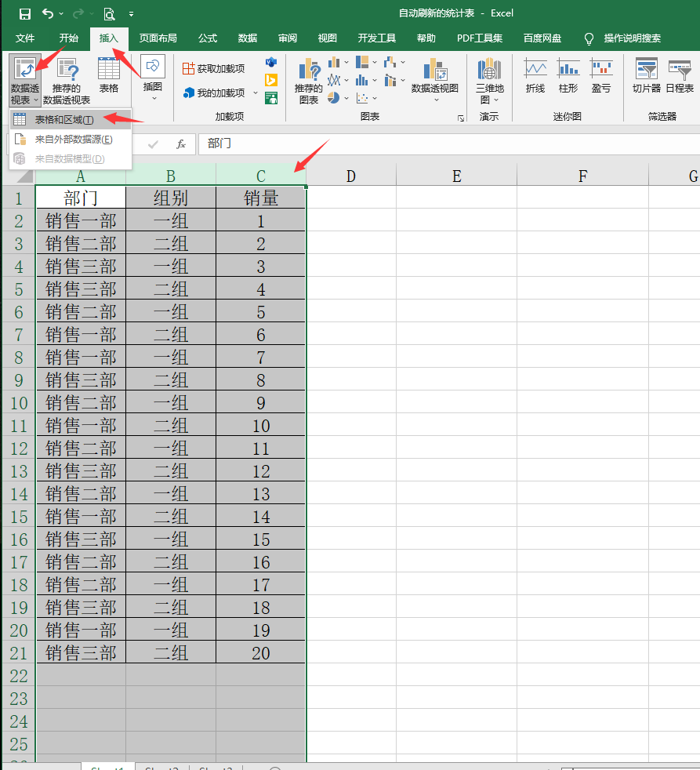Image resolution: width=700 pixels, height=770 pixels.
Task: Switch to the 审阅 tab
Action: (x=287, y=38)
